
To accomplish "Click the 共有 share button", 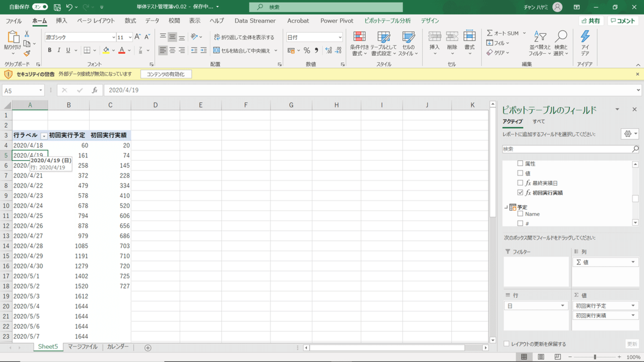I will (591, 21).
